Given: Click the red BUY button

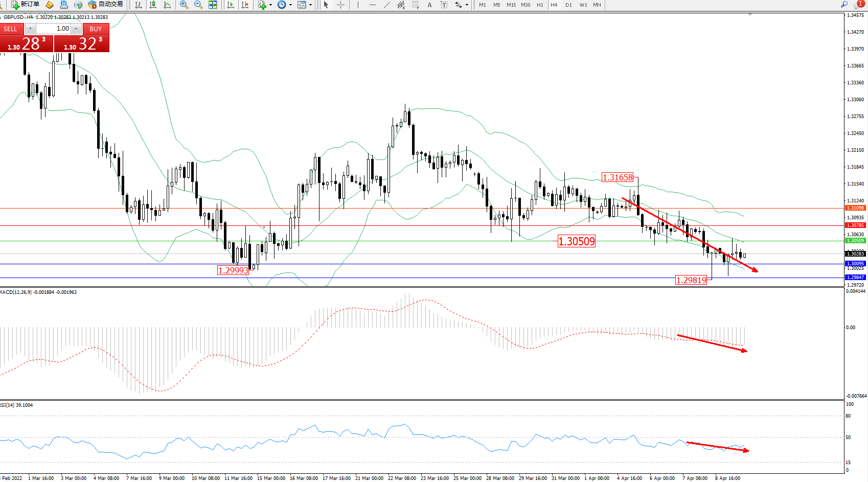Looking at the screenshot, I should pyautogui.click(x=96, y=29).
